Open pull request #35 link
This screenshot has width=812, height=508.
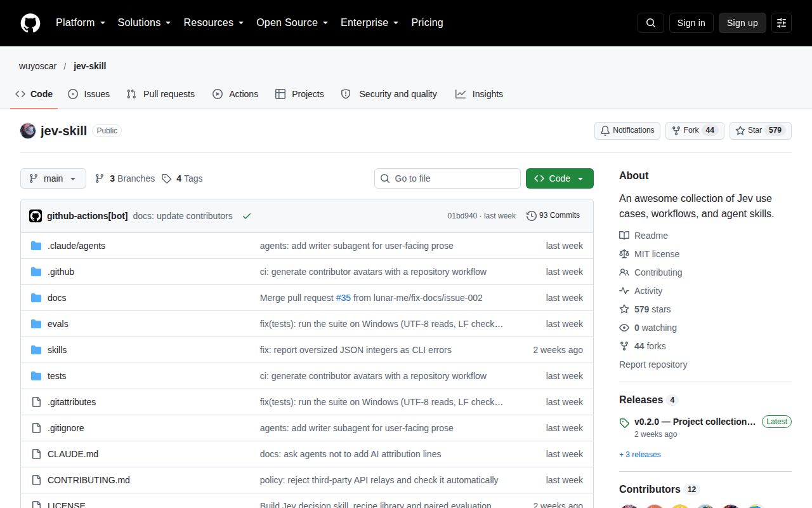(x=343, y=298)
